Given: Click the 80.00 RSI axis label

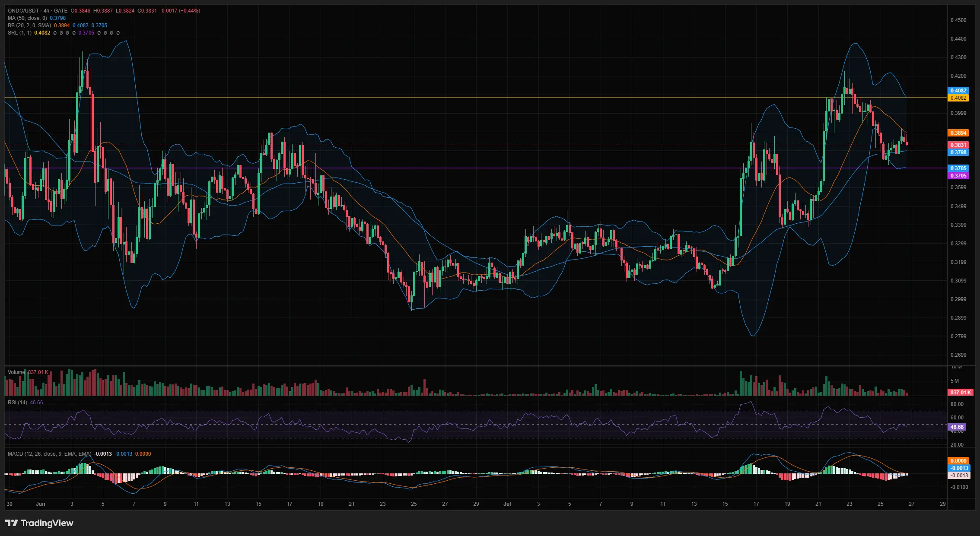Looking at the screenshot, I should coord(957,404).
